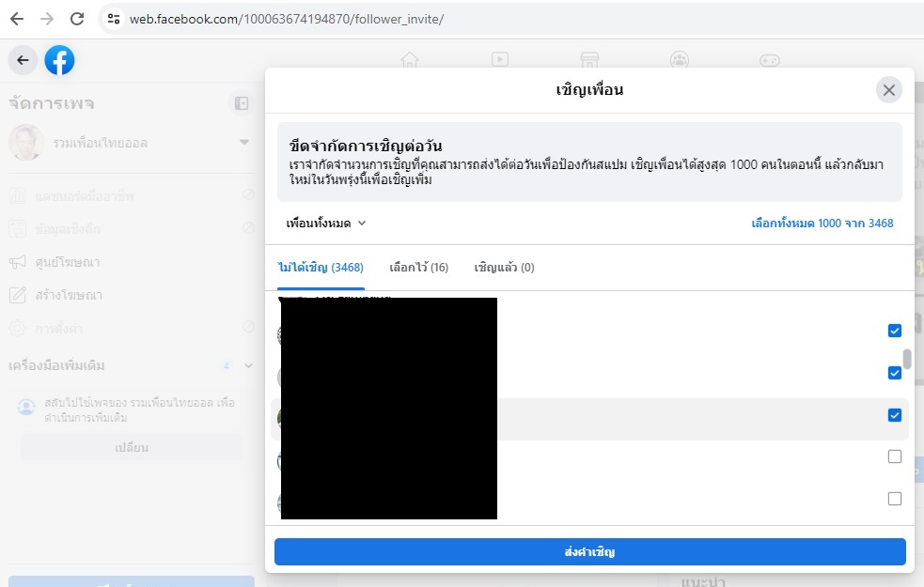Expand the รวมเพื่อนไทยออล page selector

point(243,142)
